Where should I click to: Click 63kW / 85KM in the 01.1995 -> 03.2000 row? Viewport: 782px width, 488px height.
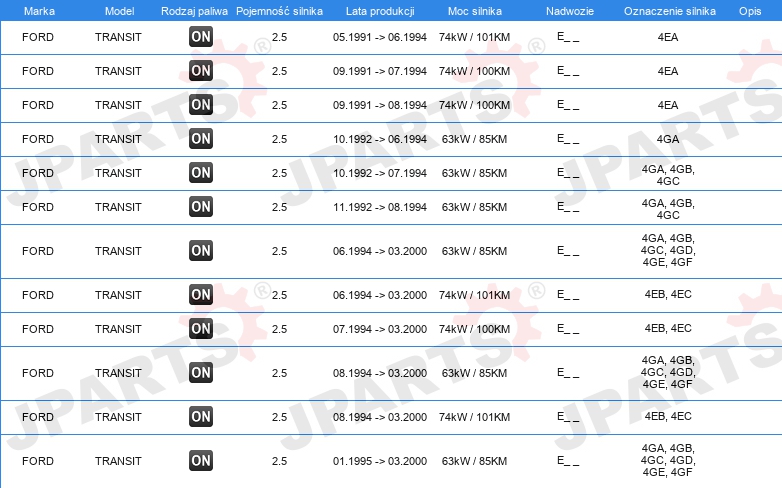[x=474, y=461]
